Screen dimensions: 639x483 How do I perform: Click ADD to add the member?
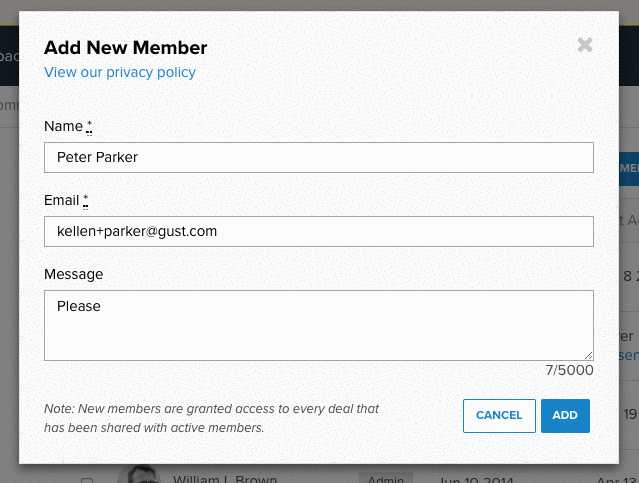(x=565, y=416)
